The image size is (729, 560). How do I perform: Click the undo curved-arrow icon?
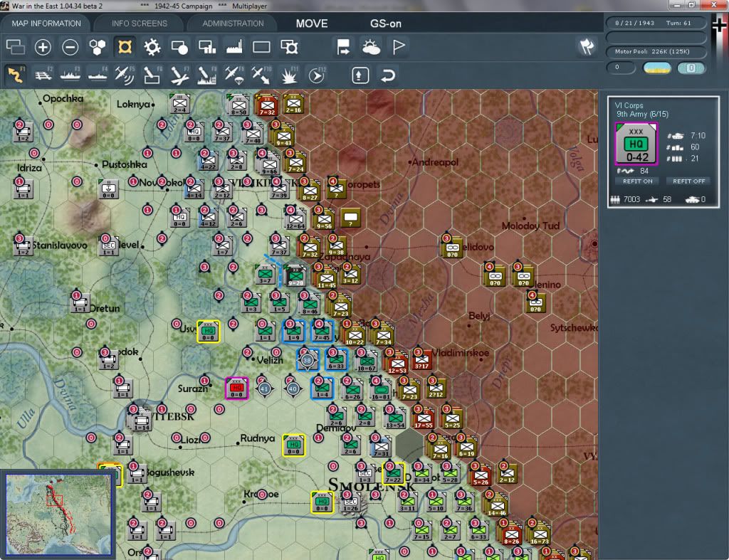[x=388, y=75]
